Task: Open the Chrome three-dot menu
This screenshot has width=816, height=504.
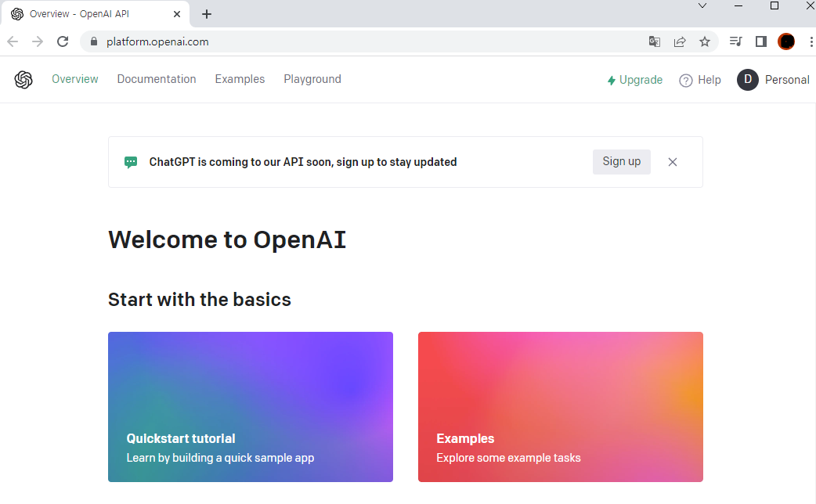Action: tap(811, 41)
